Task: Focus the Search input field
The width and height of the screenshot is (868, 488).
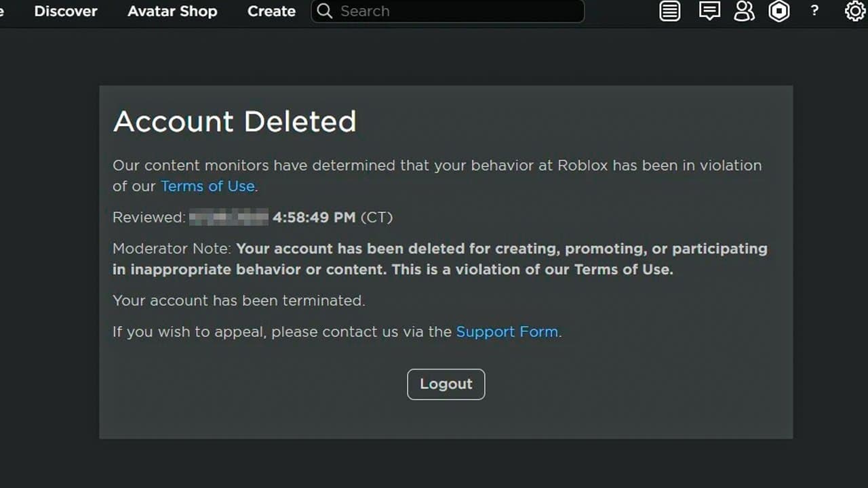Action: pos(448,12)
